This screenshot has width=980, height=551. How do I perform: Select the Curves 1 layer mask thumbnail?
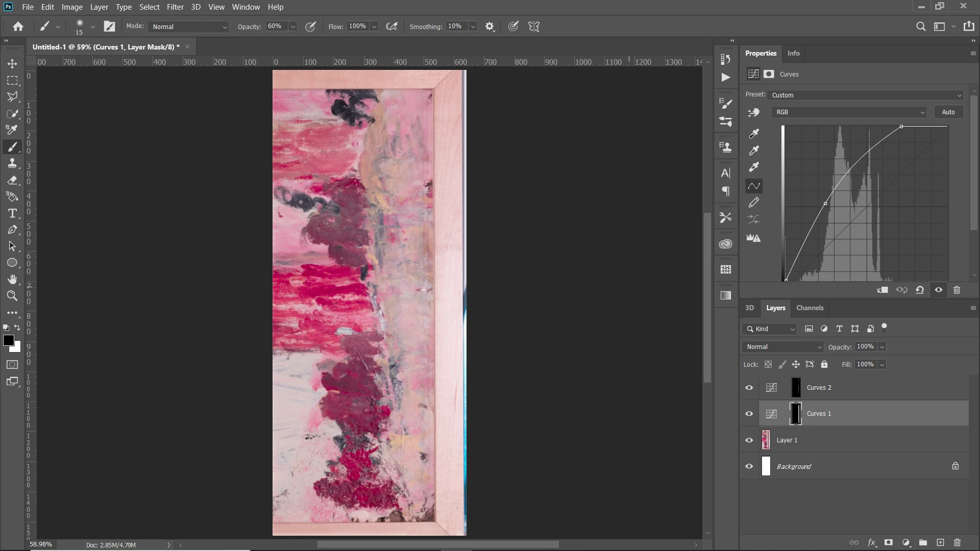(x=796, y=414)
